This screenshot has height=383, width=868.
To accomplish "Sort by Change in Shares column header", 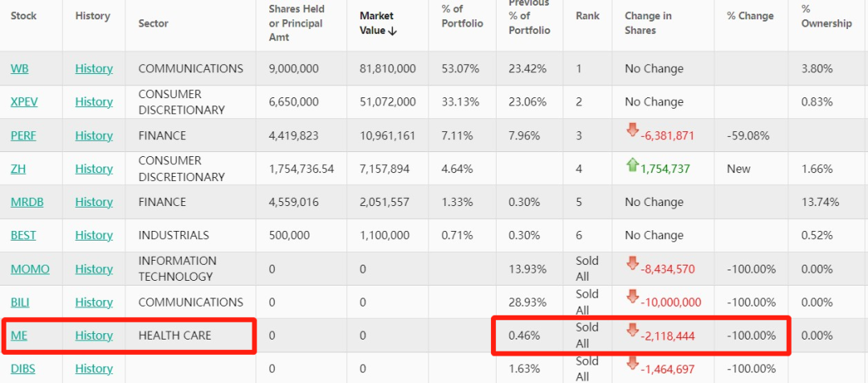I will (649, 23).
